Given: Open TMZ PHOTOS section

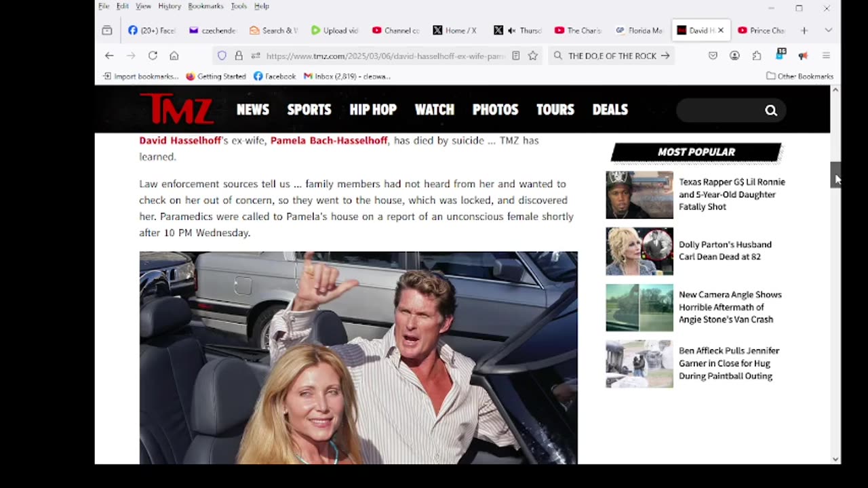Looking at the screenshot, I should click(495, 110).
